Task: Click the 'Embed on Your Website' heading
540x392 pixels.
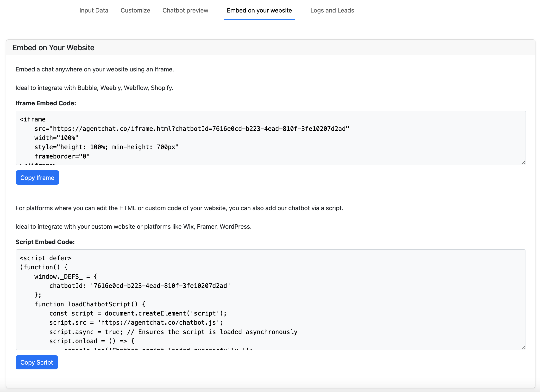Action: (x=53, y=48)
